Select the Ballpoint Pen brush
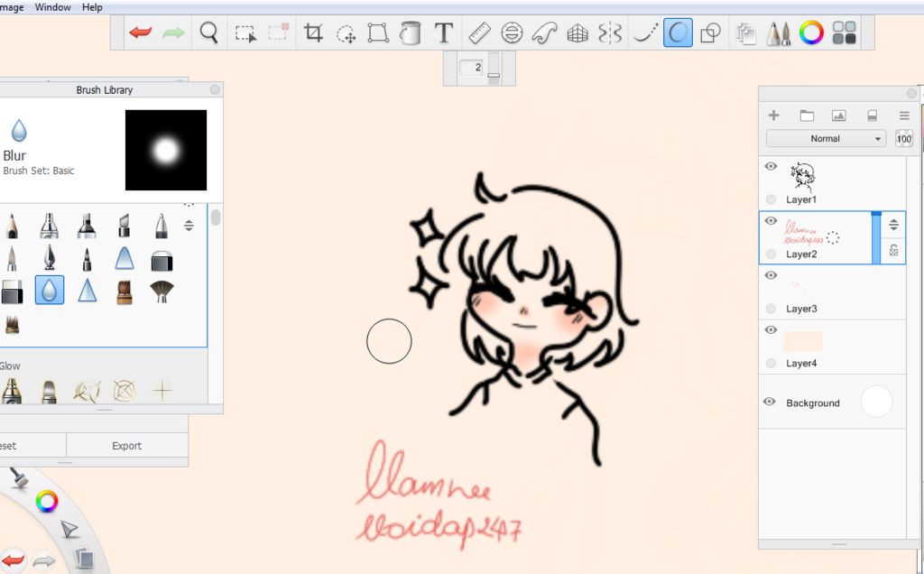Screen dimensions: 924x574 click(162, 226)
